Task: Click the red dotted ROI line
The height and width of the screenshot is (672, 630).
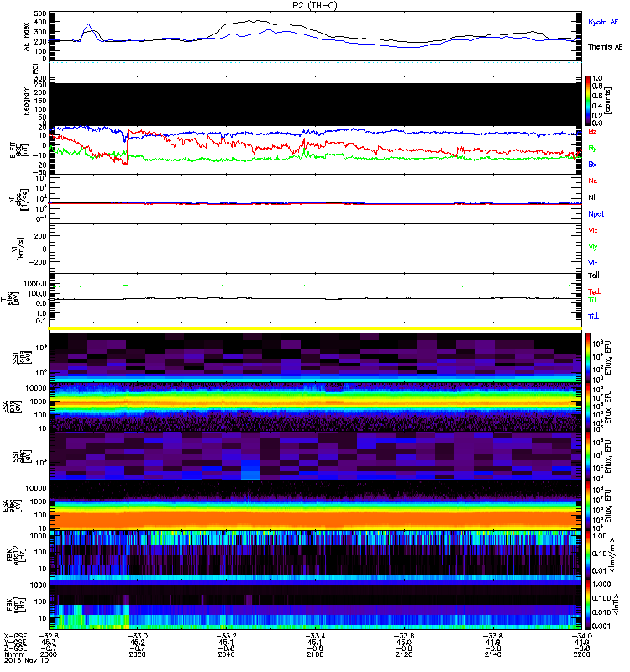Action: pos(316,71)
